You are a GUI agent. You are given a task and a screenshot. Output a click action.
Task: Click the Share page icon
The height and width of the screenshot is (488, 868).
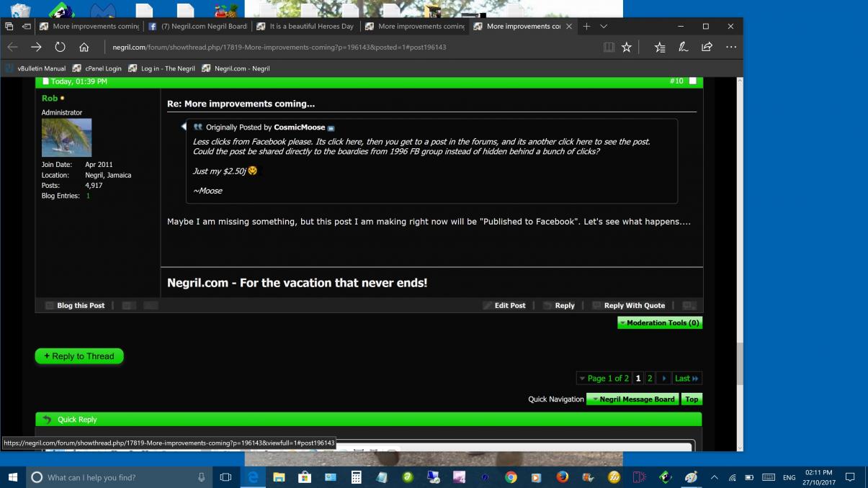pos(707,48)
